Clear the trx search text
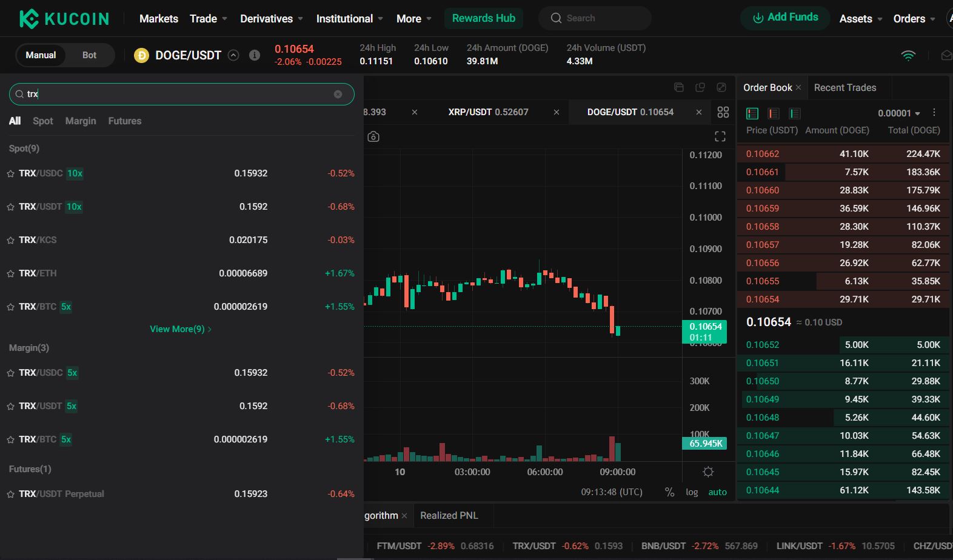This screenshot has width=953, height=560. pos(338,94)
